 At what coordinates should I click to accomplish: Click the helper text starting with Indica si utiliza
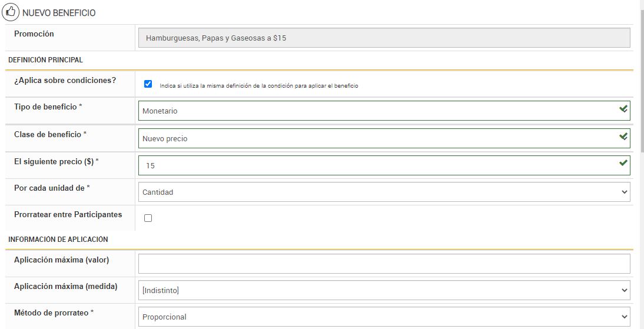259,86
